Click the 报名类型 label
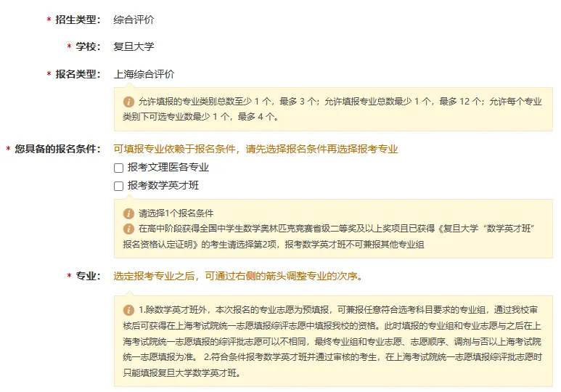The height and width of the screenshot is (392, 561). 78,74
